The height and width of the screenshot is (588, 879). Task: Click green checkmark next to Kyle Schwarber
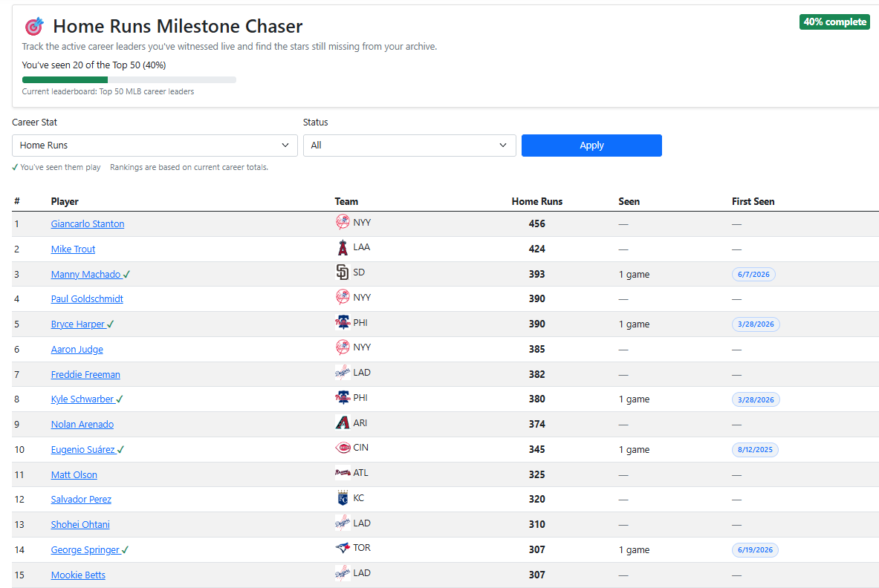[x=120, y=399]
